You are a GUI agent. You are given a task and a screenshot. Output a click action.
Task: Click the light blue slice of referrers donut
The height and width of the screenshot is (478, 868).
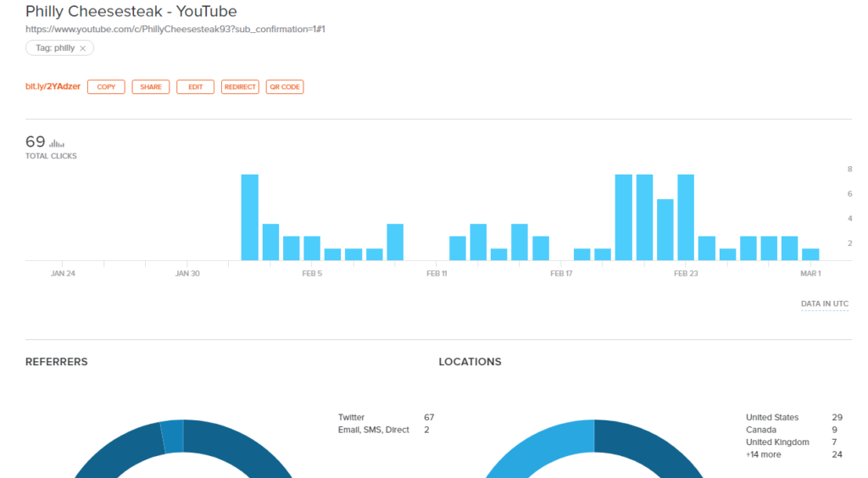coord(173,436)
